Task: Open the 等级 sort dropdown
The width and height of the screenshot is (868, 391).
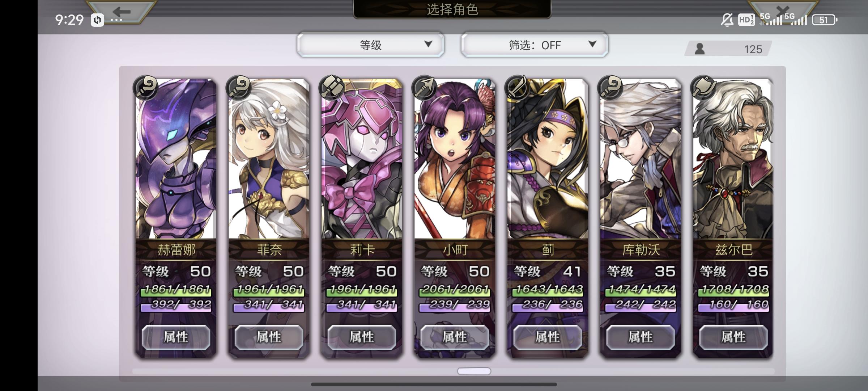Action: click(371, 45)
